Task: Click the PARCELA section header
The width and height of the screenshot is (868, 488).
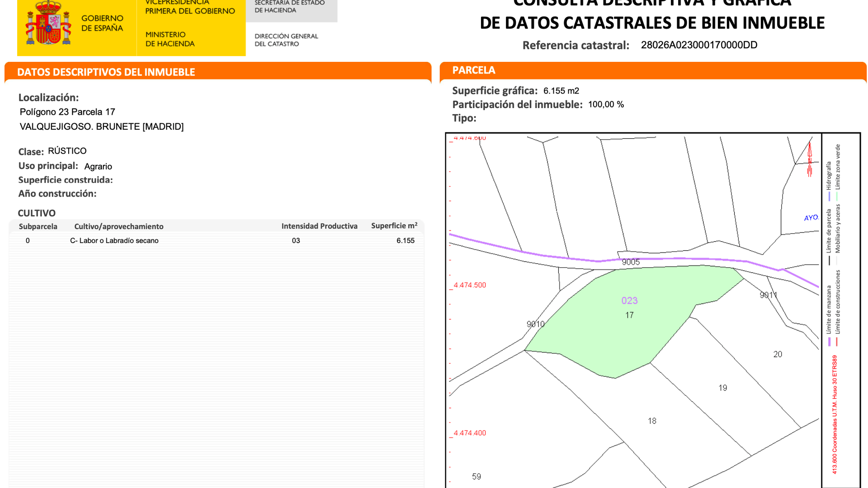Action: coord(474,70)
